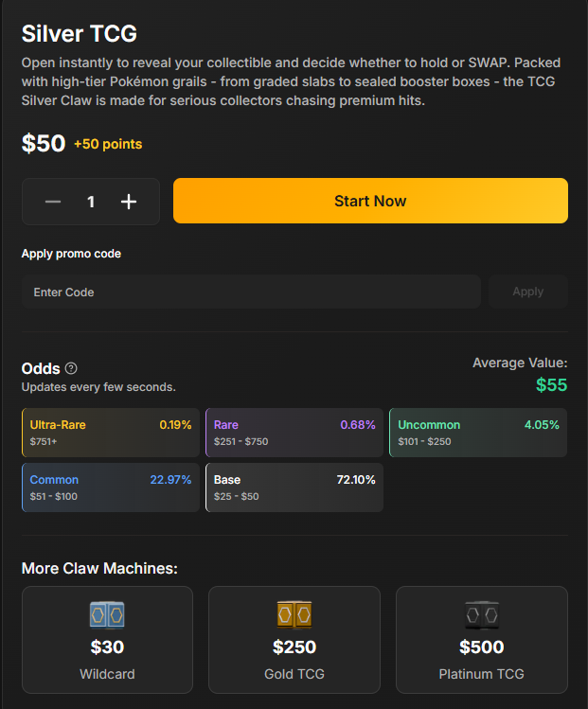Select the Ultra-Rare odds card
This screenshot has width=588, height=709.
tap(111, 433)
